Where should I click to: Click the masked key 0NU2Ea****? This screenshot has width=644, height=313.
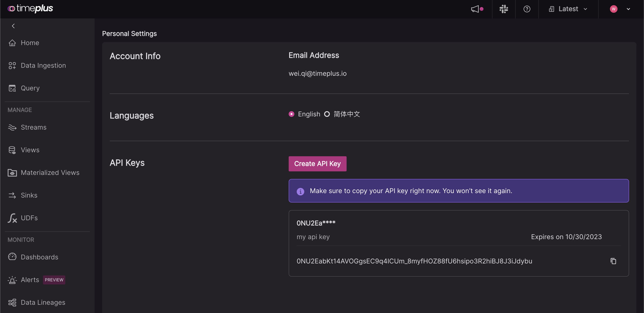point(316,223)
